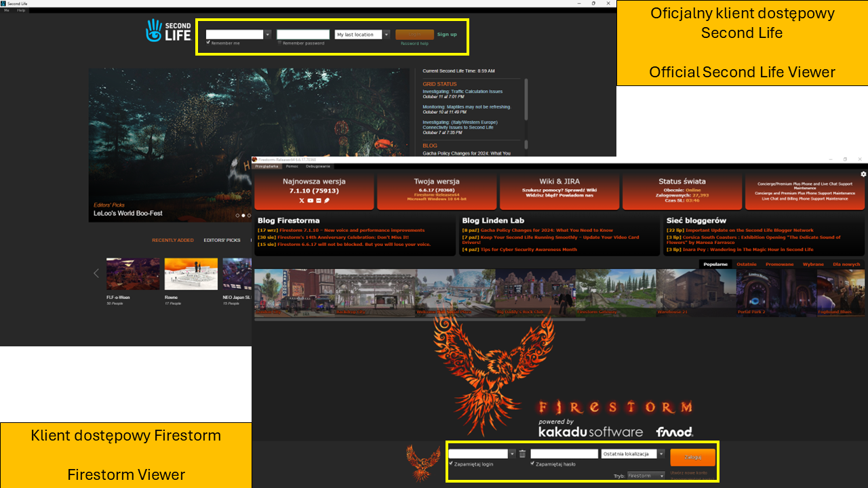Screen dimensions: 868x488
Task: Click Firestorm username input field
Action: (x=479, y=453)
